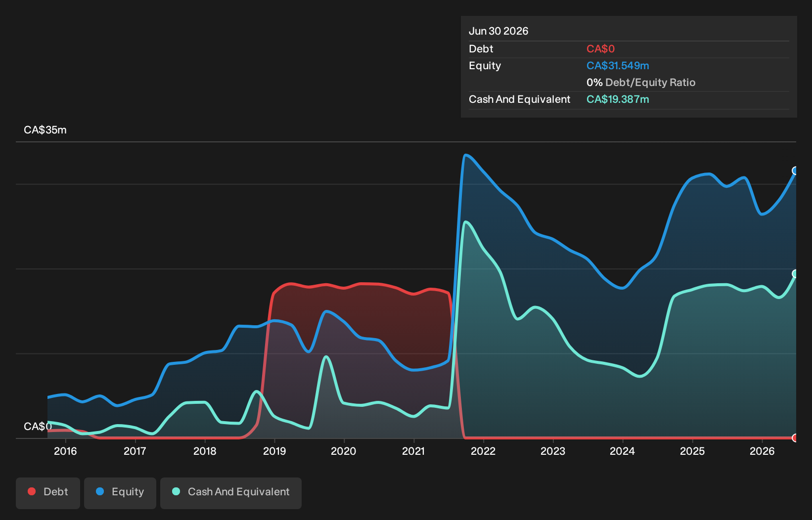Click the 2021 x-axis label

point(413,451)
